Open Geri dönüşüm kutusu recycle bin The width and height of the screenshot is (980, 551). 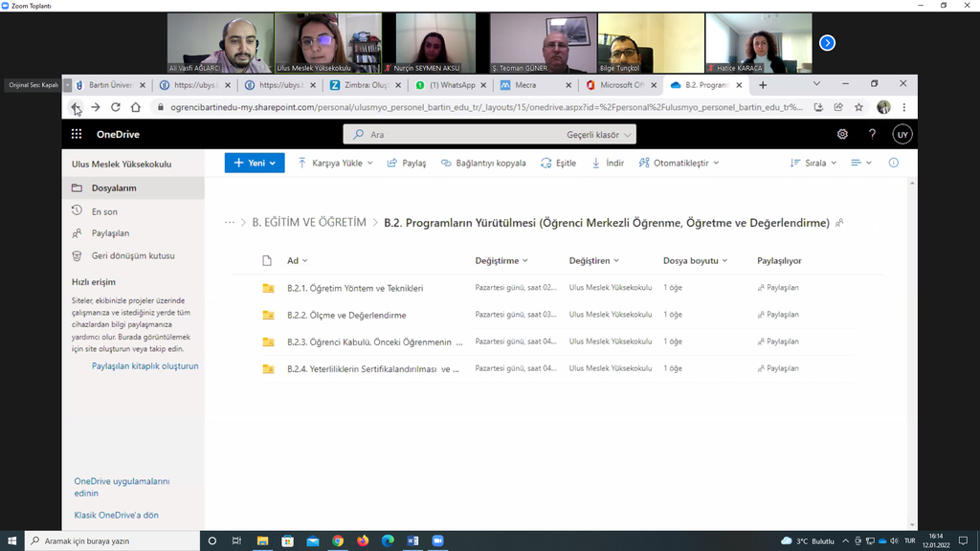point(132,255)
